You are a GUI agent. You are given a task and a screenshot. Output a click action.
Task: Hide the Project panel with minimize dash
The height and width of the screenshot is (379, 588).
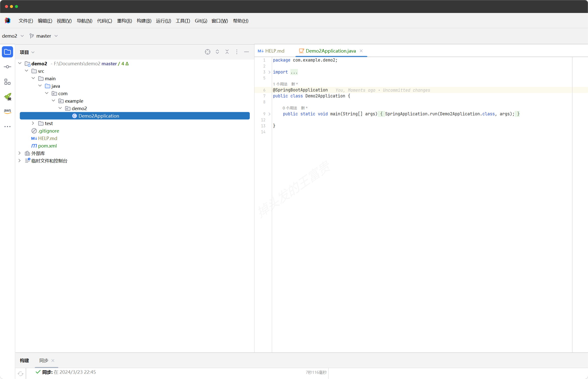coord(246,52)
